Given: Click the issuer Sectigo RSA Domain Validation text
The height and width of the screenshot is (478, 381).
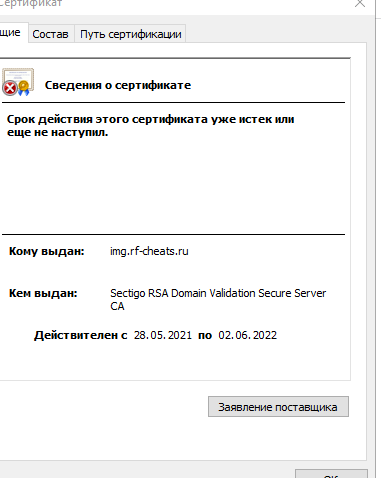Looking at the screenshot, I should 218,299.
